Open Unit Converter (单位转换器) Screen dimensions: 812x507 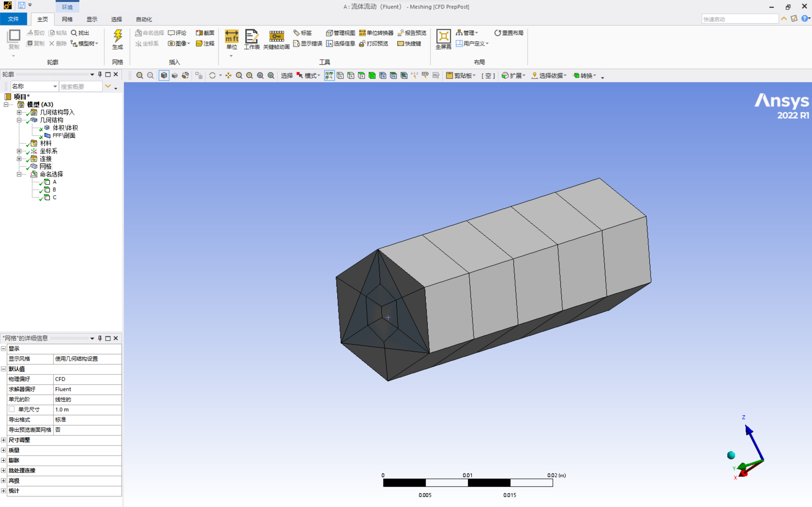(x=376, y=33)
